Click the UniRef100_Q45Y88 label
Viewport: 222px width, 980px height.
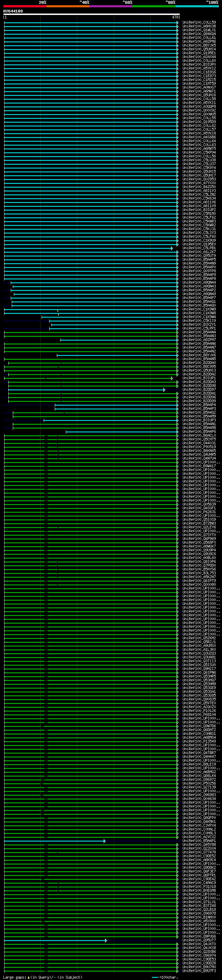point(199,844)
